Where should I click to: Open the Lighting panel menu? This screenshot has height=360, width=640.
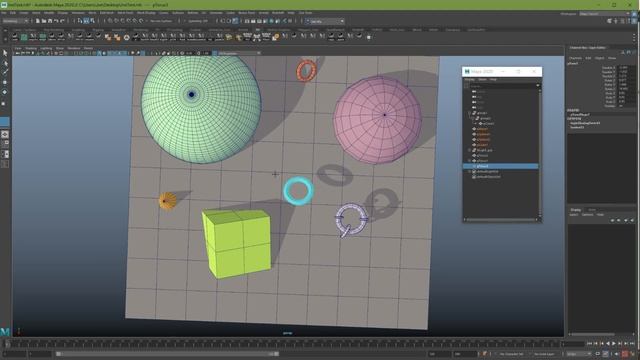coord(46,48)
